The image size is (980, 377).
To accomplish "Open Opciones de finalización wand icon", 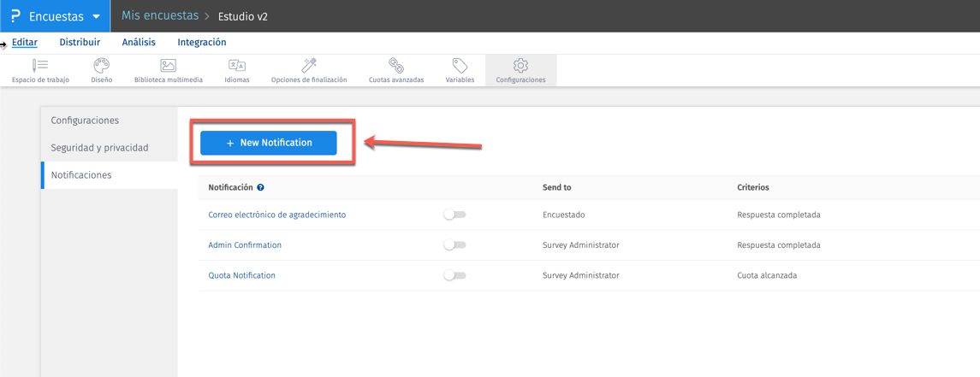I will tap(309, 66).
